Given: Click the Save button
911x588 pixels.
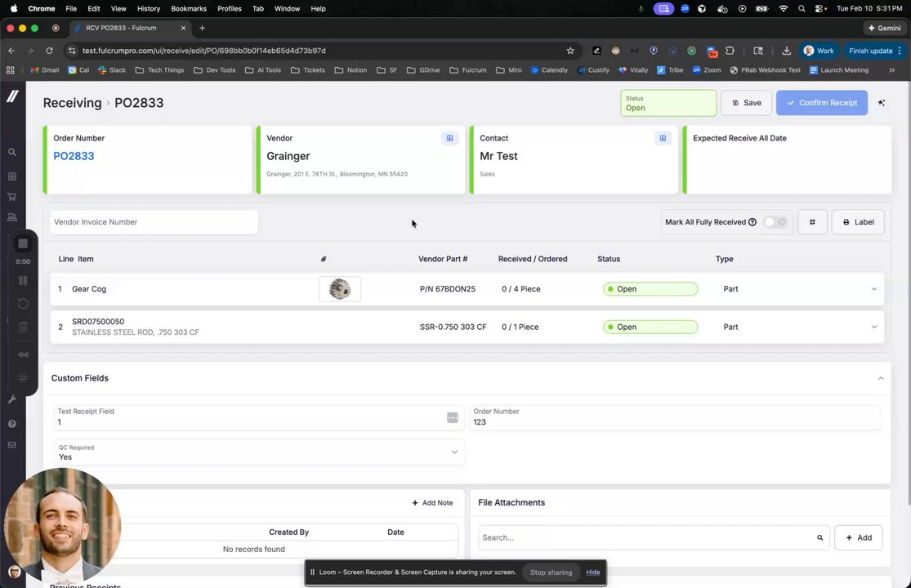Looking at the screenshot, I should pos(746,103).
